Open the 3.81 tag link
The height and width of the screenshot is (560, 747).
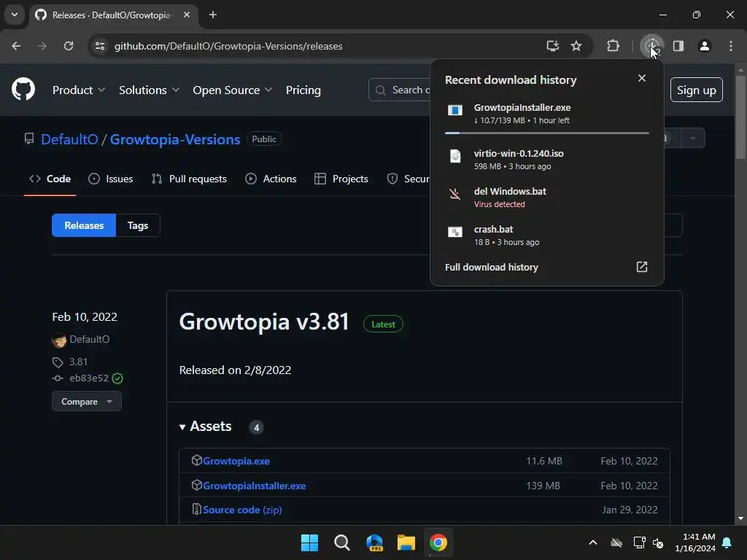pyautogui.click(x=79, y=362)
